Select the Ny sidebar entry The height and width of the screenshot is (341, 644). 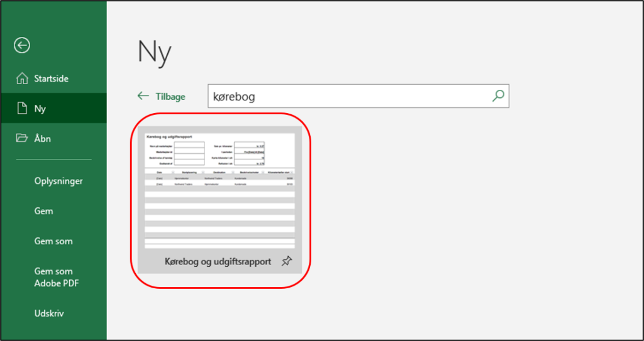[x=40, y=109]
